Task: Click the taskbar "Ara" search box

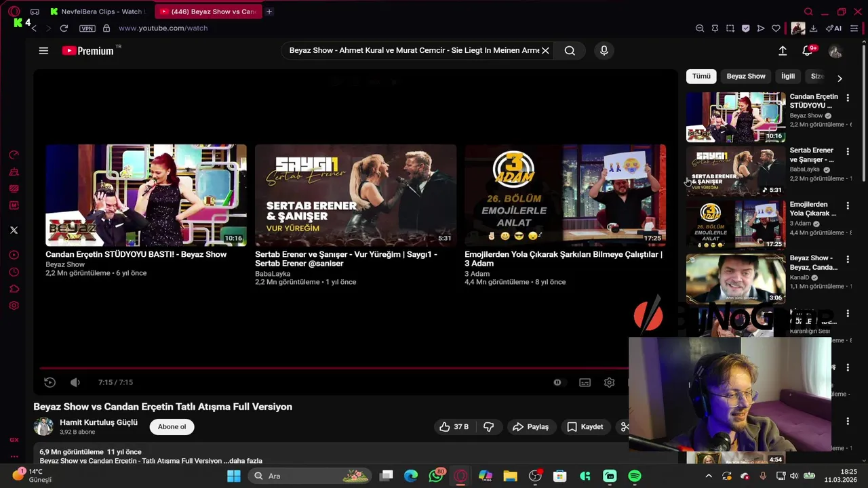Action: coord(310,476)
